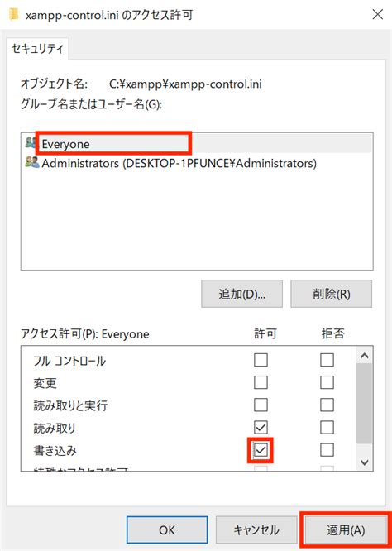Click the object path C:¥xampp¥xampp-control.ini
The image size is (392, 551).
point(185,84)
